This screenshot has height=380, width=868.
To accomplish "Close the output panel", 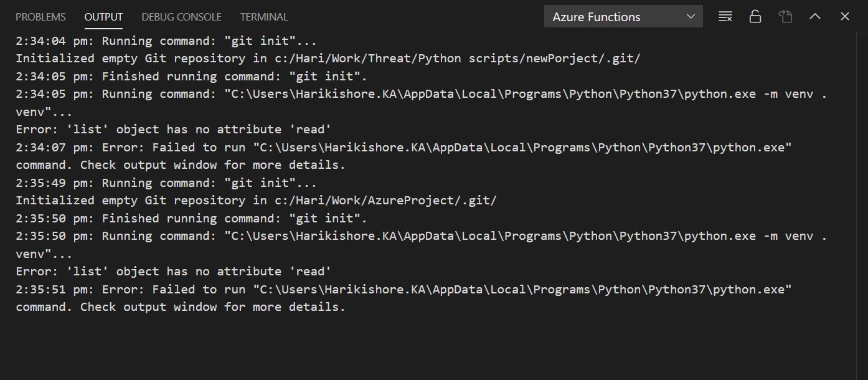I will [844, 17].
